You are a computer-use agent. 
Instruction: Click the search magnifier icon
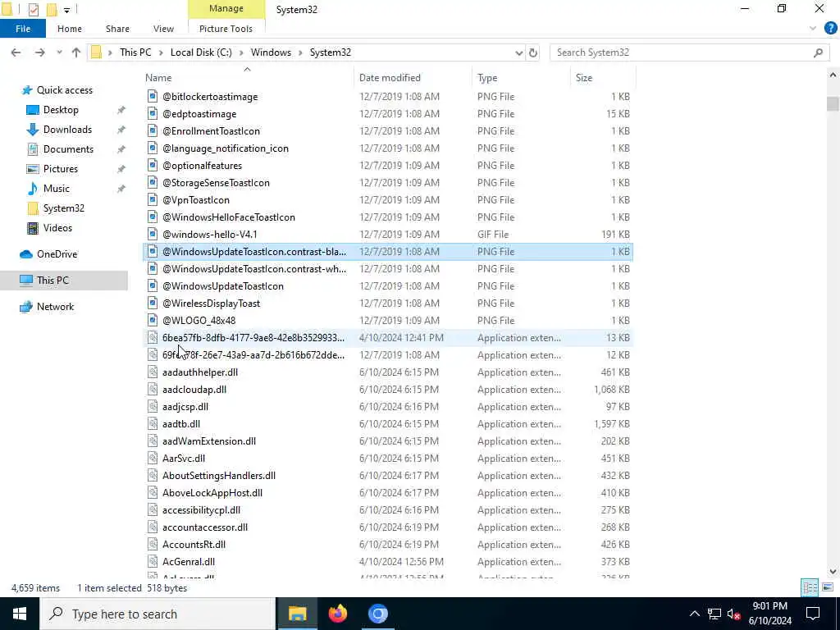click(818, 52)
